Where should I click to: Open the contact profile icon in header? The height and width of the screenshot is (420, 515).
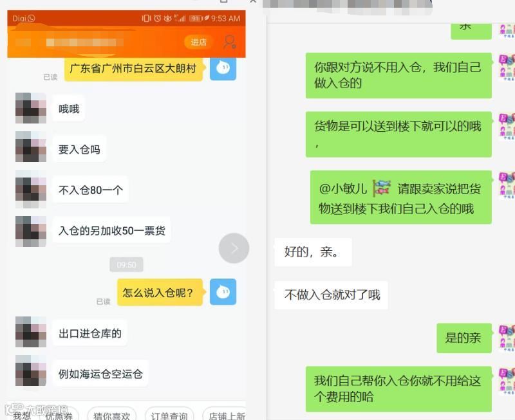coord(229,42)
